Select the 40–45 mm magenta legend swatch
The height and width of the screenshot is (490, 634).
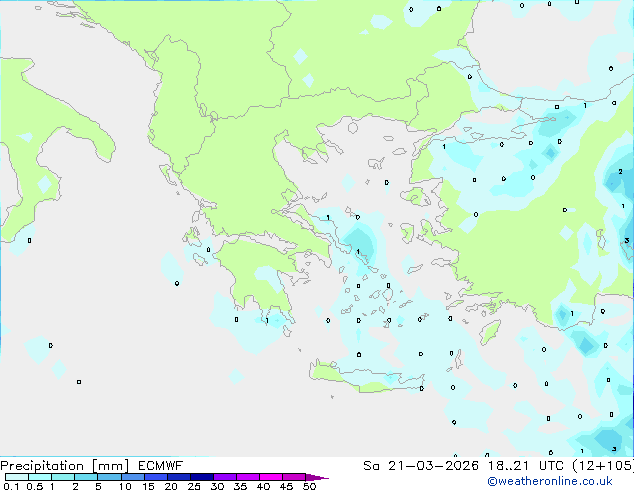271,477
